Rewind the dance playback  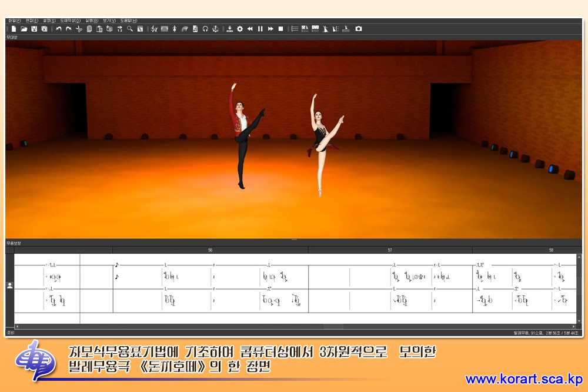(250, 29)
